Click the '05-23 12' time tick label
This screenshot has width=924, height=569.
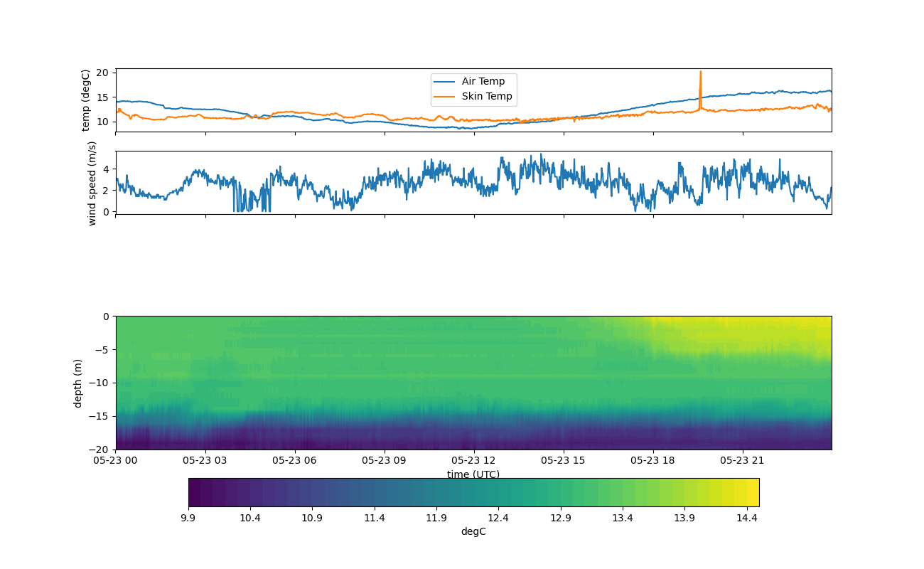(x=473, y=460)
